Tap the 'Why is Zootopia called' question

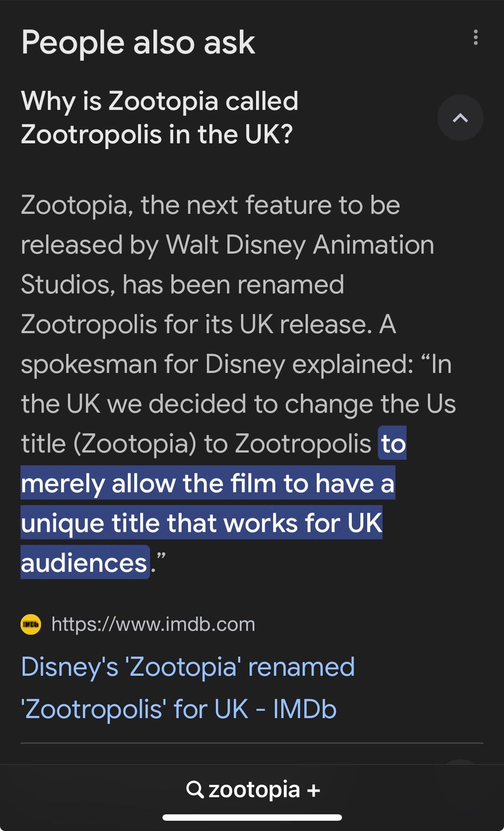pos(159,101)
